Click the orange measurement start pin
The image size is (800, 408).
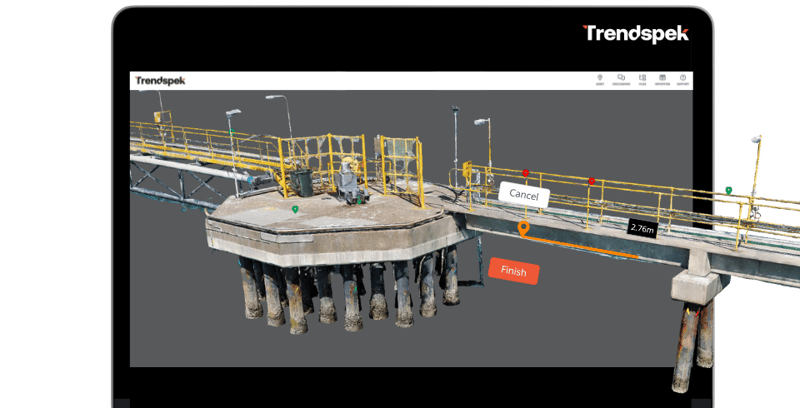pos(523,229)
